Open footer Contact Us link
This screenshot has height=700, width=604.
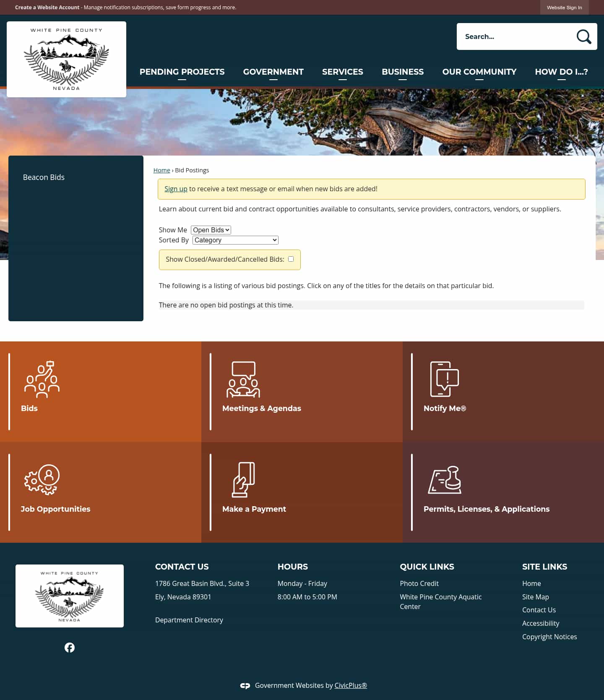tap(539, 610)
